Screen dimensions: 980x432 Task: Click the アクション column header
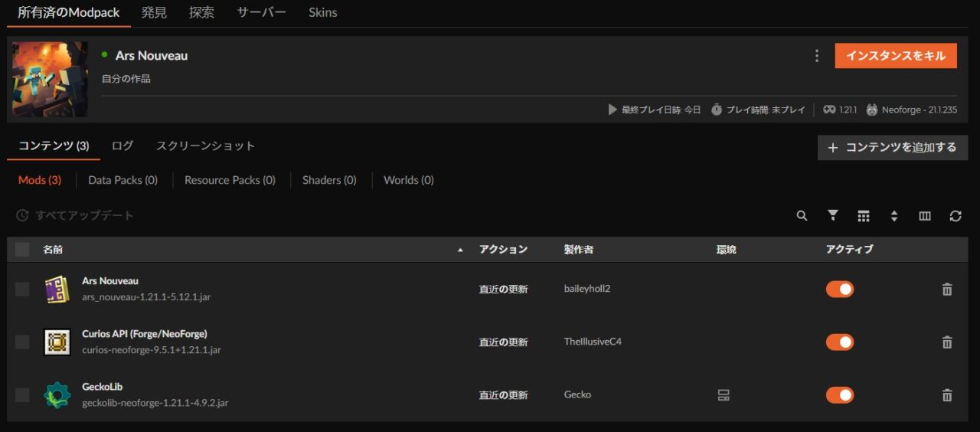pyautogui.click(x=504, y=250)
